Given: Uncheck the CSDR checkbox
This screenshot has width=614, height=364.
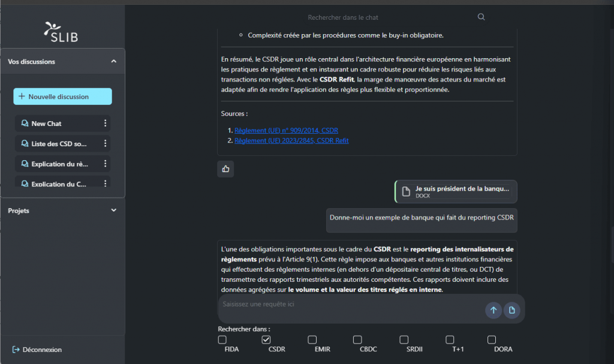Looking at the screenshot, I should click(266, 340).
